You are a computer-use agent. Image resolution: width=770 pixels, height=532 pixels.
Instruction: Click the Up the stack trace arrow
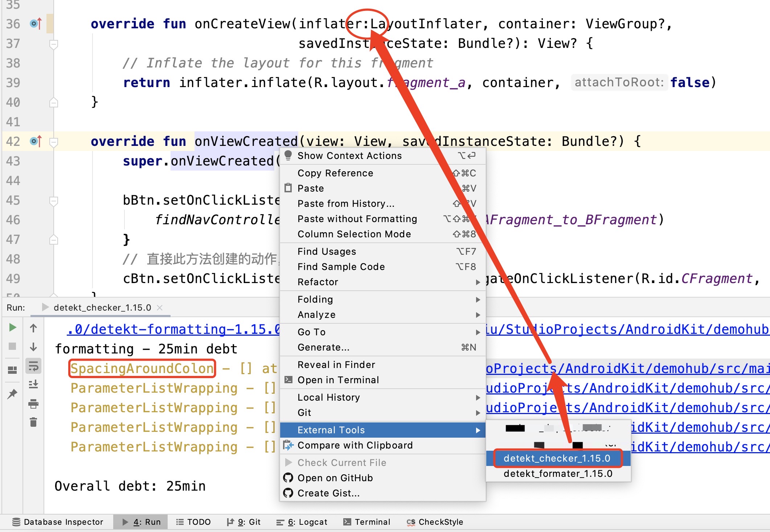point(33,328)
